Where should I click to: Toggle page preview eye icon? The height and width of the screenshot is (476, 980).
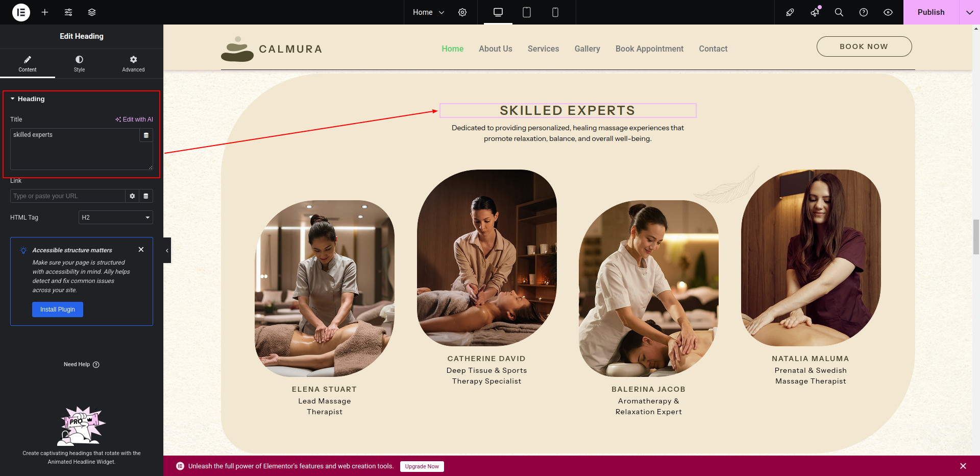[x=888, y=12]
